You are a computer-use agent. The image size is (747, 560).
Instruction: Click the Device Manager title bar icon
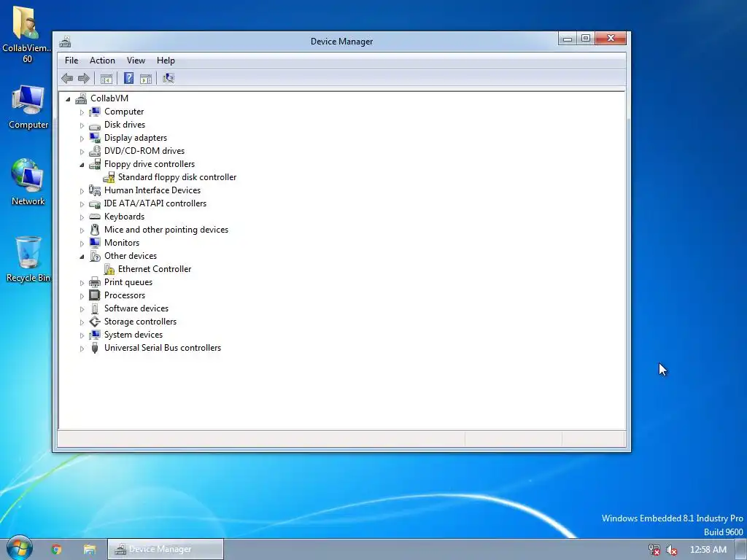(65, 42)
